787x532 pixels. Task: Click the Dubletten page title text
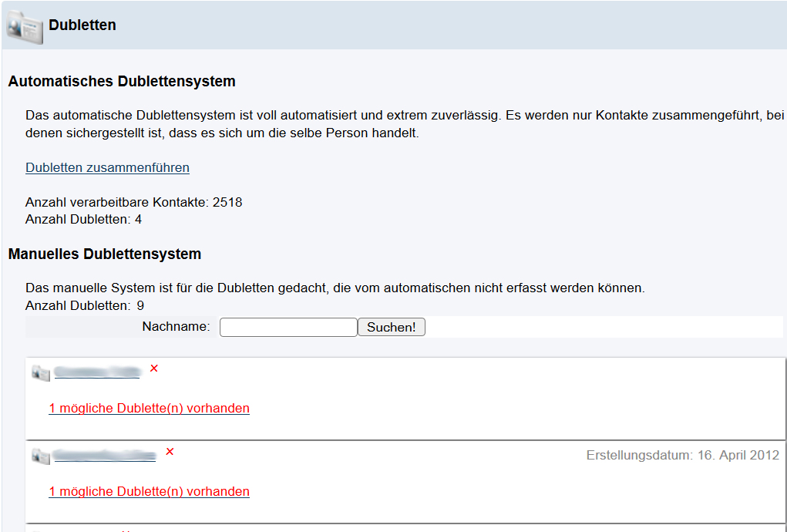82,25
